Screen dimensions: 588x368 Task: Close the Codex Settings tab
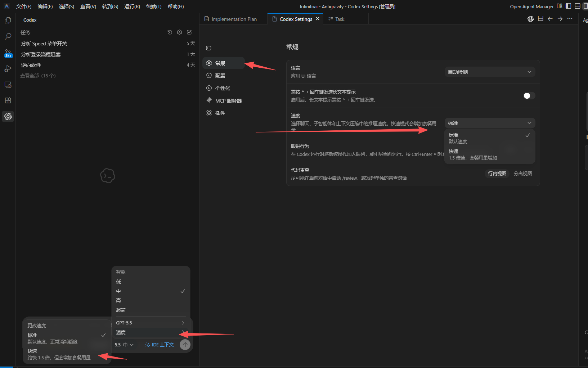[318, 19]
